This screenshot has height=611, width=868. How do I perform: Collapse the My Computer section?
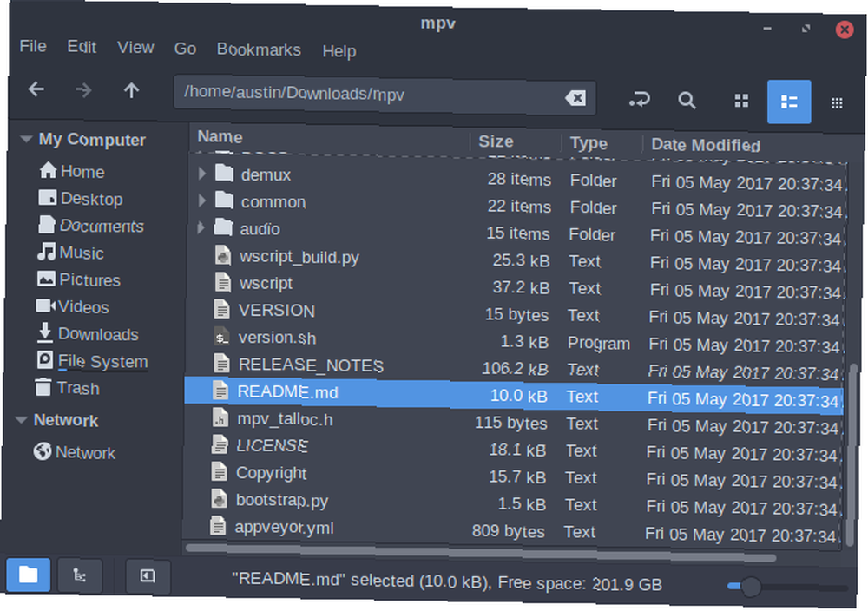(x=26, y=138)
